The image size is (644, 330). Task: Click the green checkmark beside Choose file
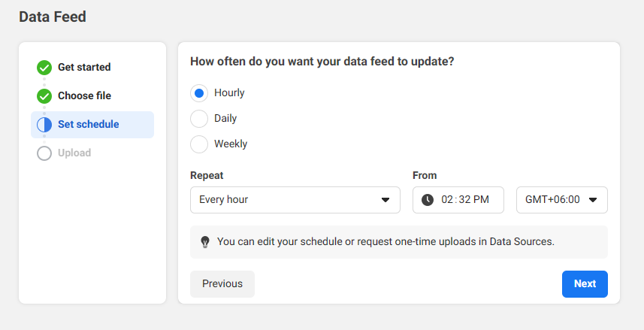click(x=44, y=96)
